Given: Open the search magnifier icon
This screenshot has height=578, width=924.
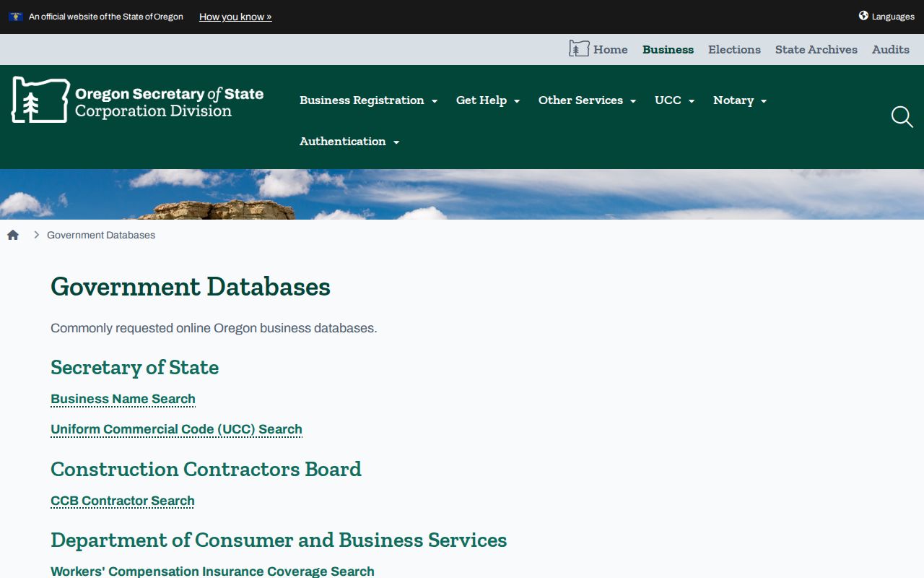Looking at the screenshot, I should click(x=902, y=117).
